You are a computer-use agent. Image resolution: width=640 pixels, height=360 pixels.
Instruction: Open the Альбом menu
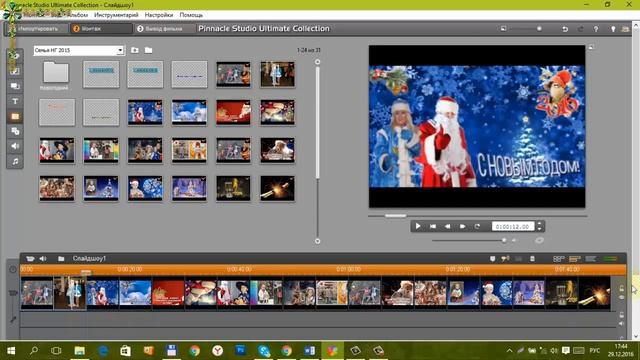coord(78,15)
